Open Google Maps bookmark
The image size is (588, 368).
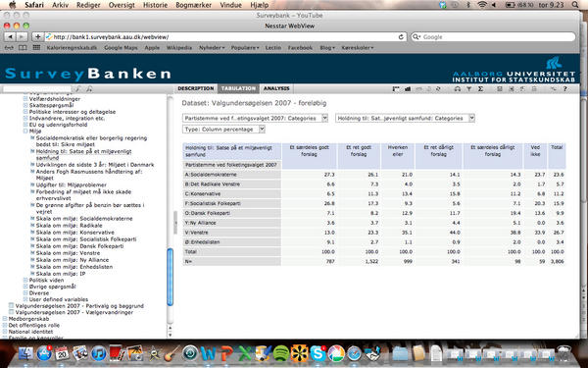point(121,48)
